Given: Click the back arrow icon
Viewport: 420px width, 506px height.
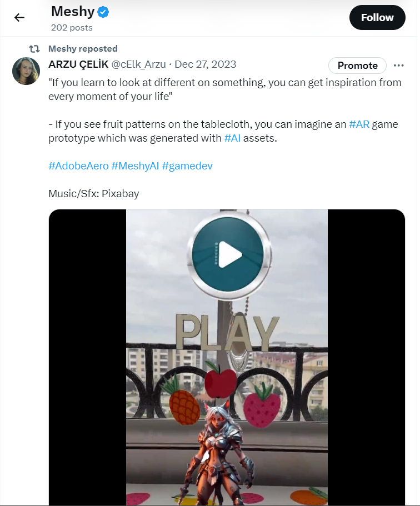Looking at the screenshot, I should [19, 17].
